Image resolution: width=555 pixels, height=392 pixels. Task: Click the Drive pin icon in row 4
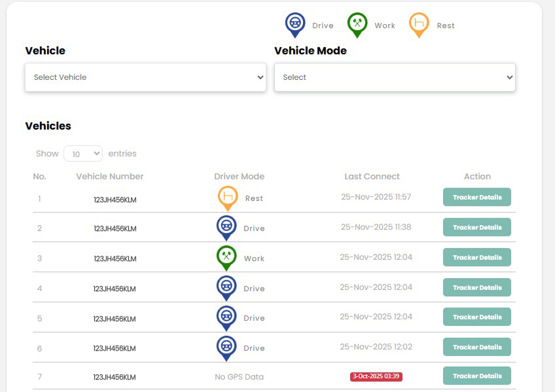click(x=226, y=289)
